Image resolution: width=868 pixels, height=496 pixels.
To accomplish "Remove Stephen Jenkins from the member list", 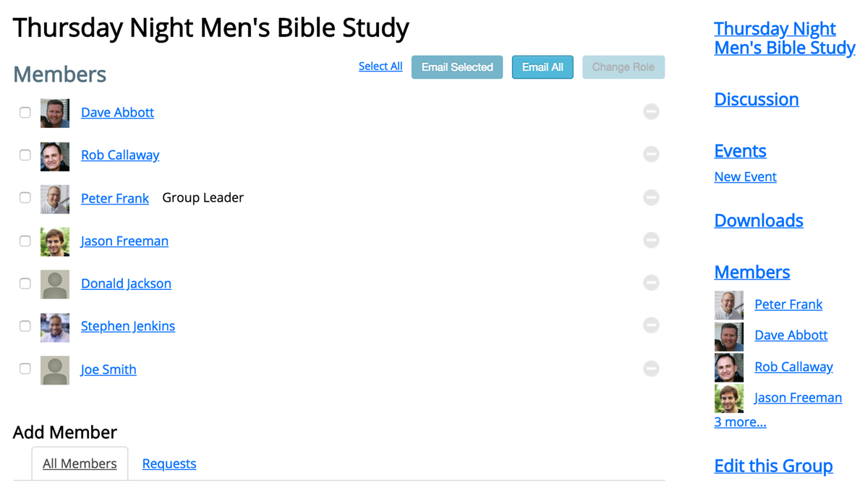I will coord(651,325).
